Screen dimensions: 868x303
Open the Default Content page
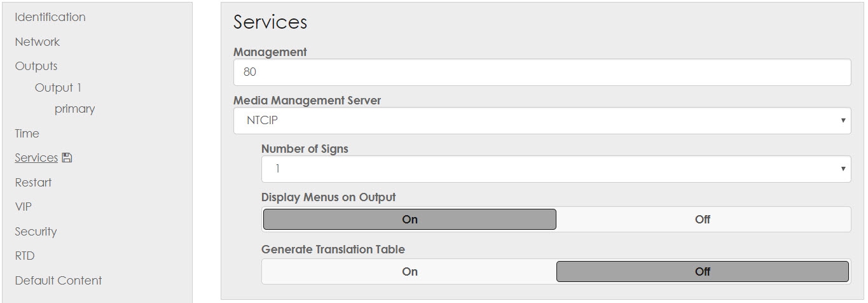click(x=59, y=281)
